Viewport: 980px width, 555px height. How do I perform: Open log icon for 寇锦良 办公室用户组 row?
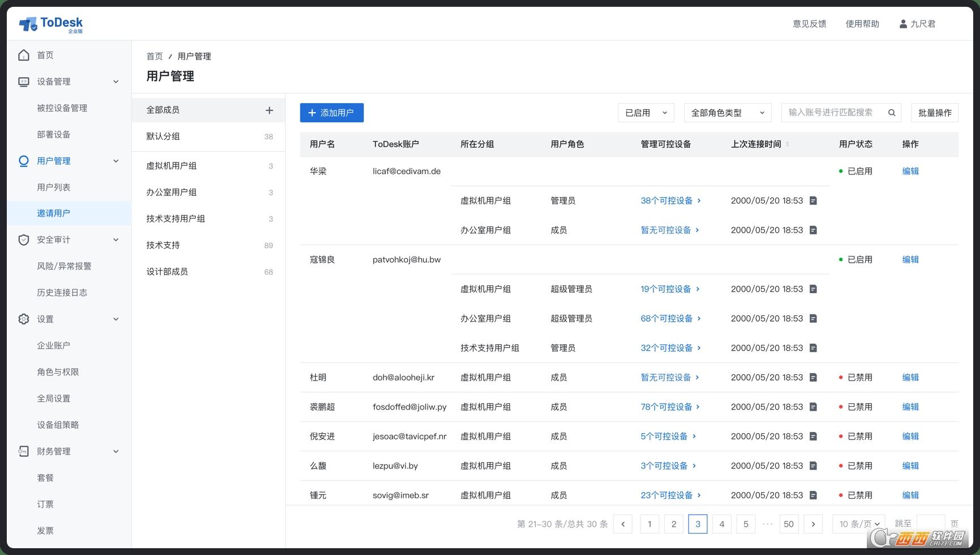pyautogui.click(x=813, y=318)
